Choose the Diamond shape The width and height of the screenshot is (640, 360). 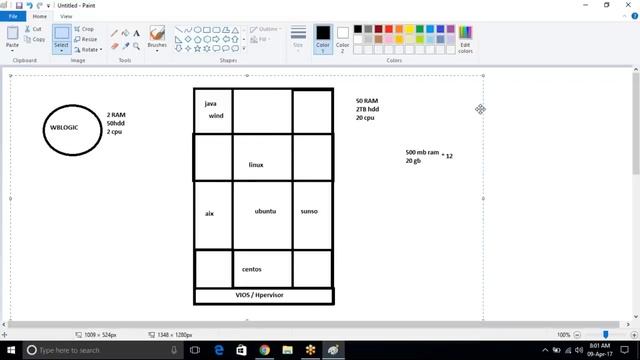[188, 39]
